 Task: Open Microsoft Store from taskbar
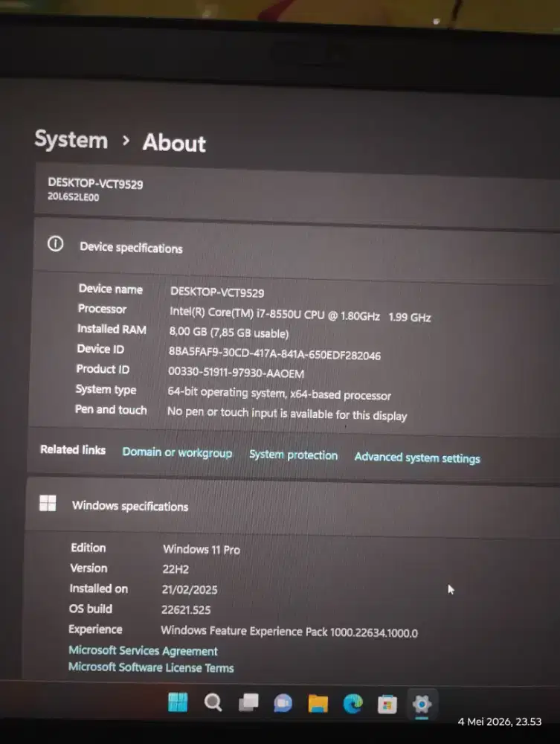point(387,704)
